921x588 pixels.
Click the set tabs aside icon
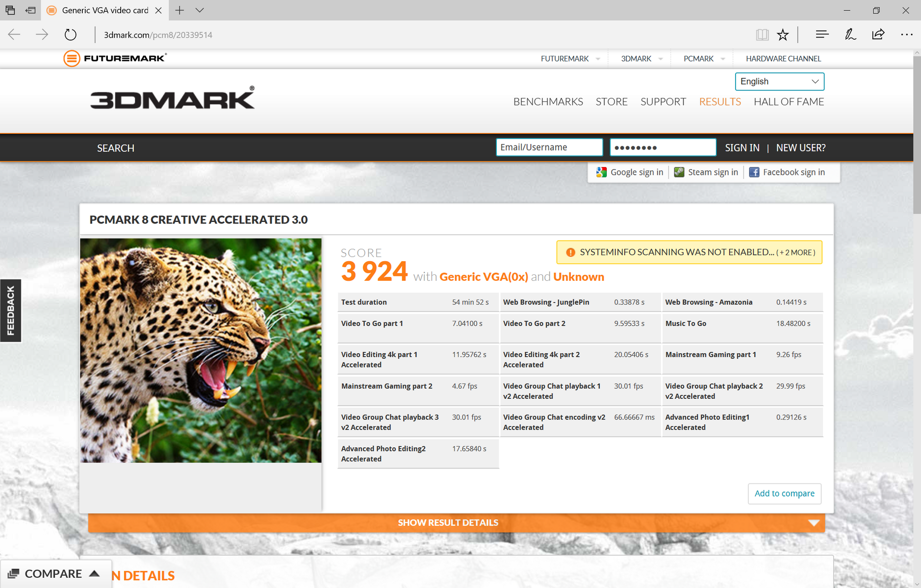coord(30,10)
